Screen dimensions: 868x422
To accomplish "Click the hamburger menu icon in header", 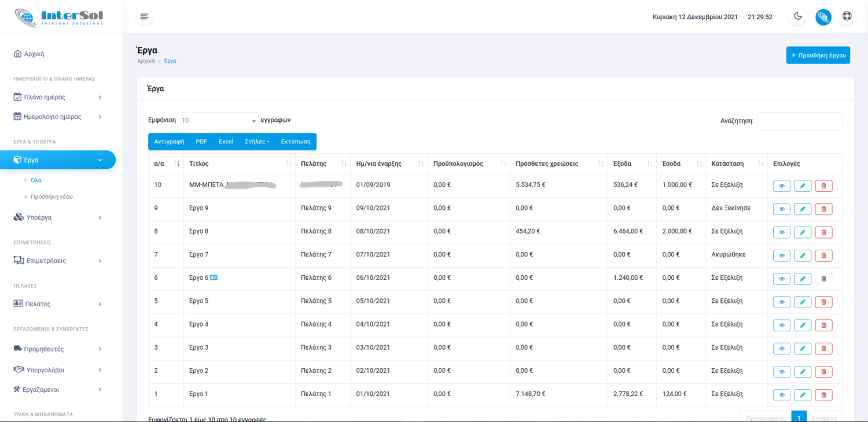I will [144, 16].
